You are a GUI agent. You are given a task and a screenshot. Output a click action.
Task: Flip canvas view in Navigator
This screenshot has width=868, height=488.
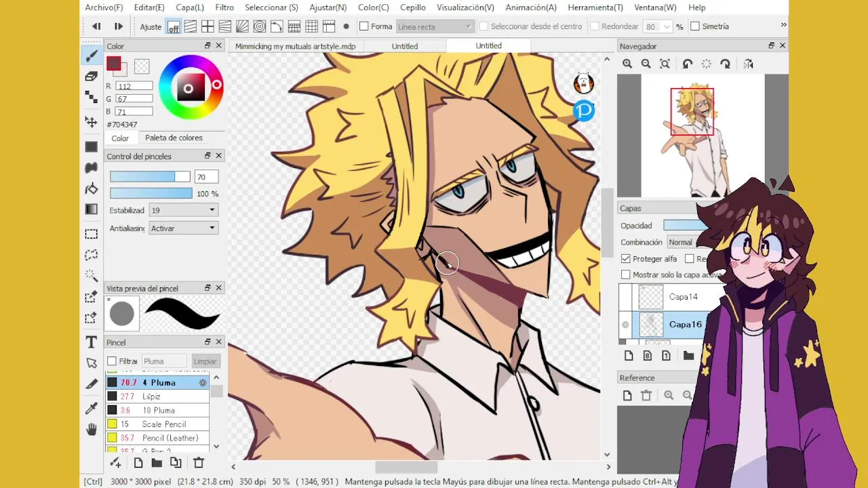pos(748,64)
